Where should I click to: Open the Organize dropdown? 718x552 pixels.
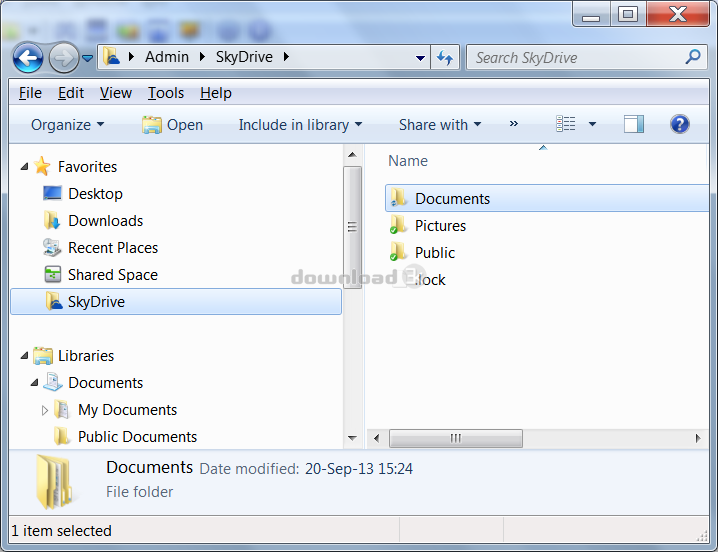(67, 125)
